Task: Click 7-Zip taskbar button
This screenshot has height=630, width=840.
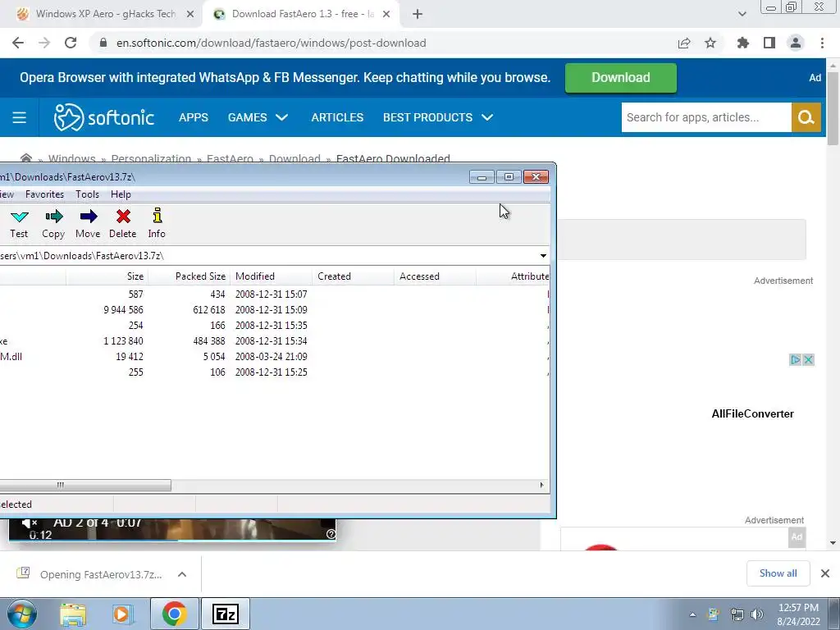Action: pos(225,614)
